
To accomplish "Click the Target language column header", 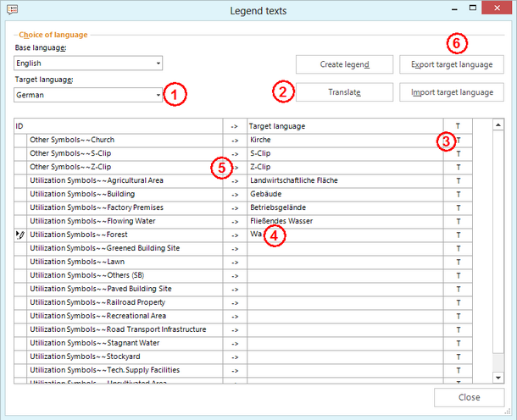I will pos(345,126).
